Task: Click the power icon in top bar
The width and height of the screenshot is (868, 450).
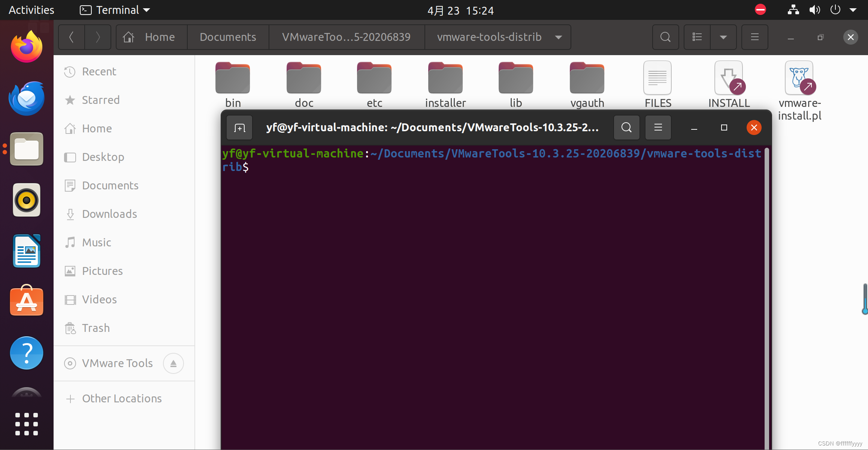Action: click(835, 10)
